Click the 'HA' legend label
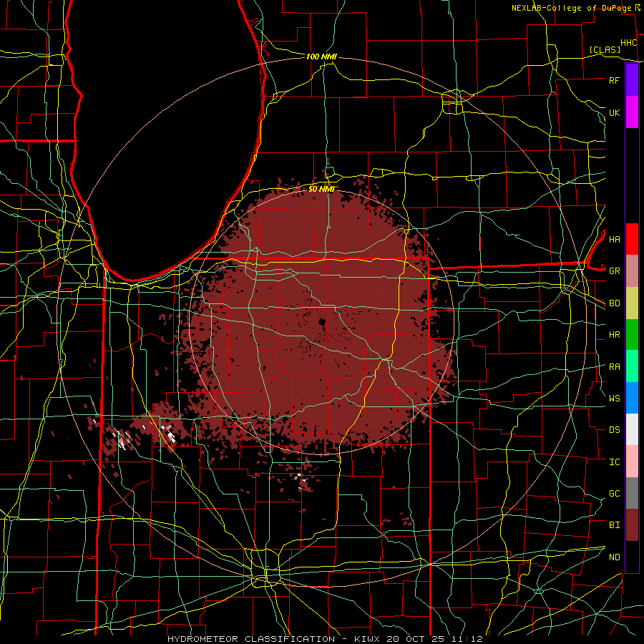This screenshot has width=644, height=644. 614,239
